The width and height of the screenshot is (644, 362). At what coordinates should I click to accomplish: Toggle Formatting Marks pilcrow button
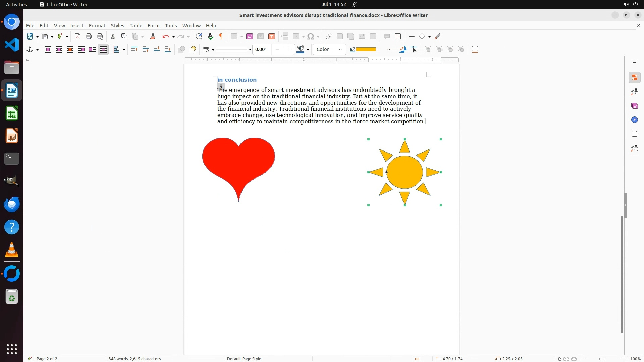(x=221, y=37)
